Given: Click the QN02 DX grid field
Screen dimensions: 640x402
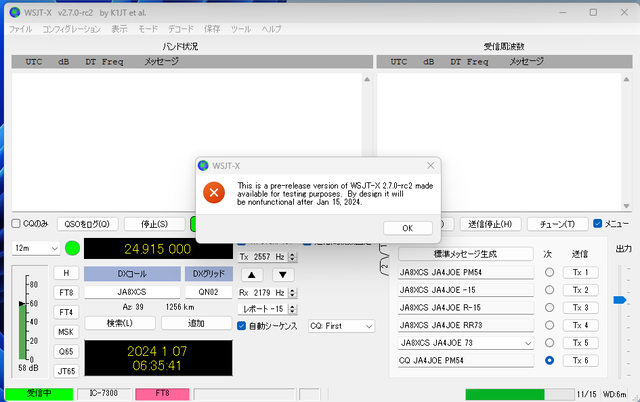Looking at the screenshot, I should click(209, 292).
